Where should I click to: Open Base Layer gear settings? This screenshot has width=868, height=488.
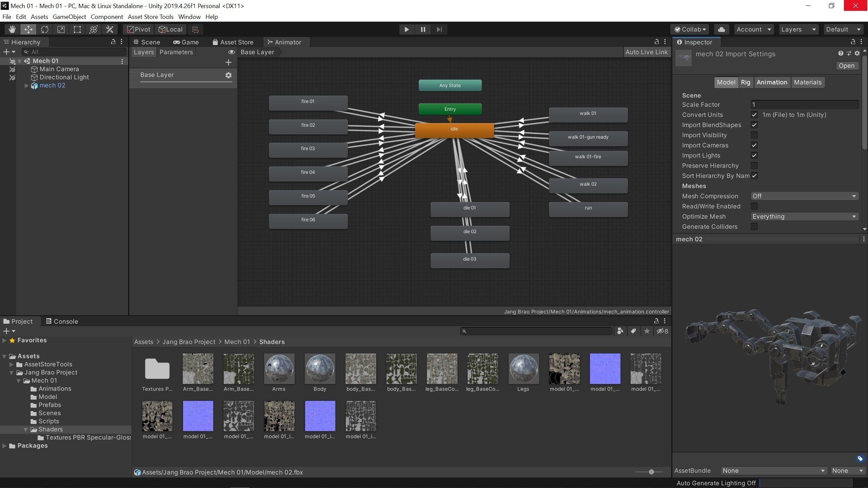pyautogui.click(x=228, y=75)
